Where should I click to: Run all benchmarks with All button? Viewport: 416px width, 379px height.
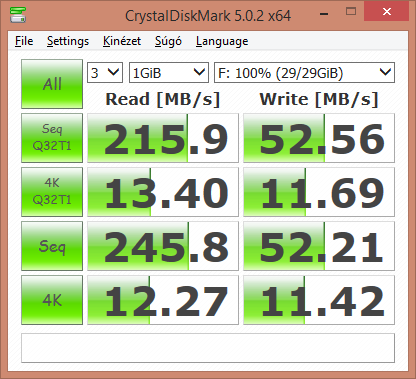(52, 84)
